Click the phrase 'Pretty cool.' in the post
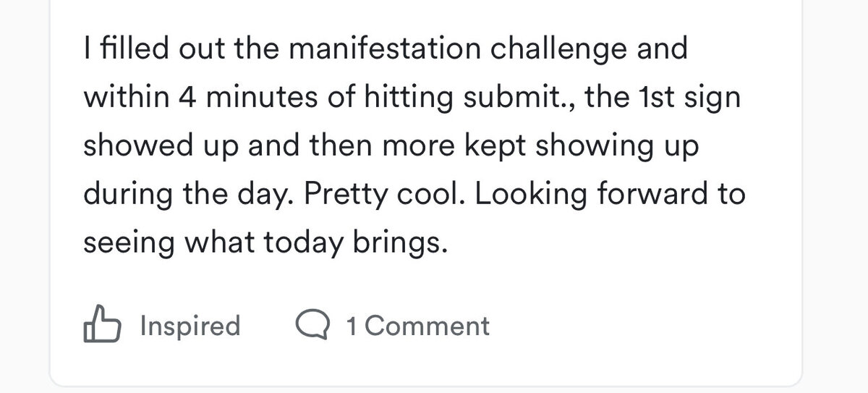Viewport: 868px width, 393px height. [x=382, y=195]
